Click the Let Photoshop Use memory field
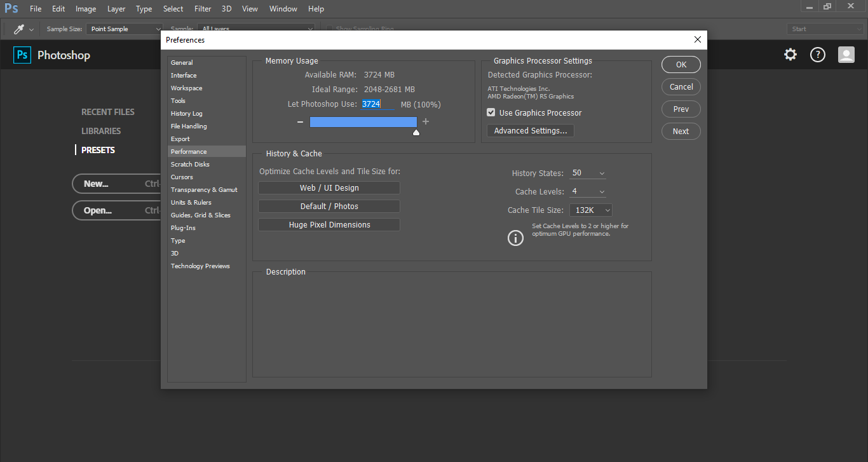The height and width of the screenshot is (462, 868). 378,104
